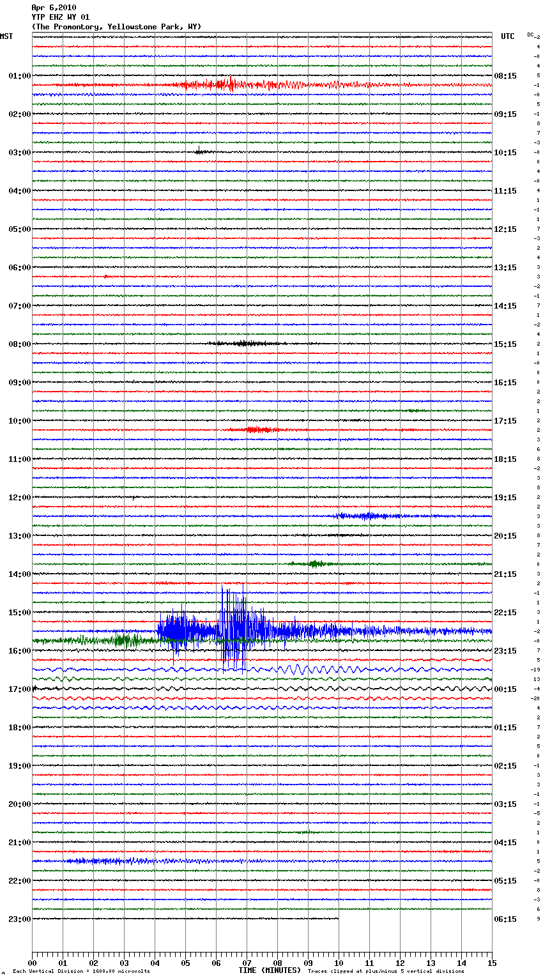Click the "20:15" UTC time label
The image size is (543, 980).
pyautogui.click(x=505, y=536)
